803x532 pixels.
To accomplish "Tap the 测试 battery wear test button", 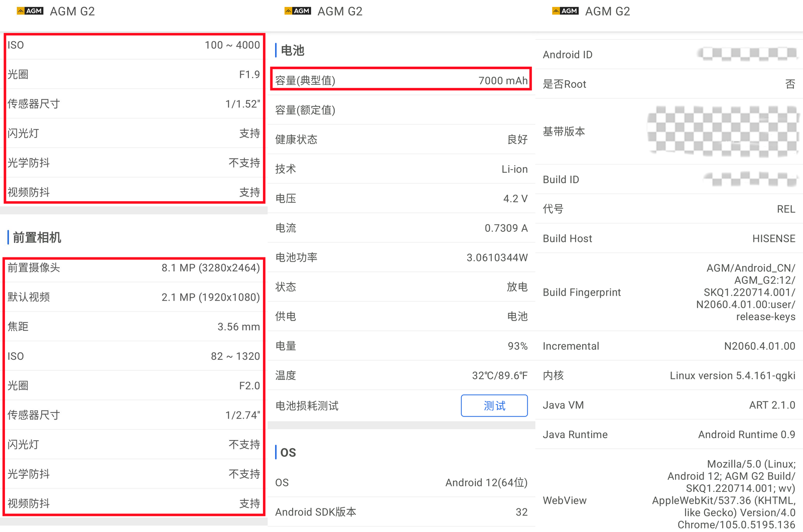I will coord(494,406).
